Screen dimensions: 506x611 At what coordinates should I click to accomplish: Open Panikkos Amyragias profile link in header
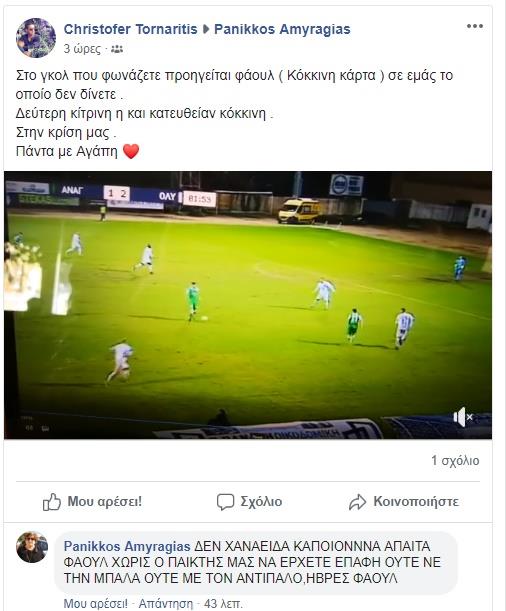[282, 29]
